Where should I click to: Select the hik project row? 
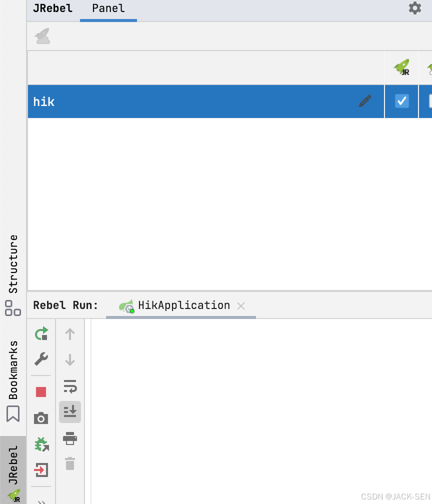point(205,101)
